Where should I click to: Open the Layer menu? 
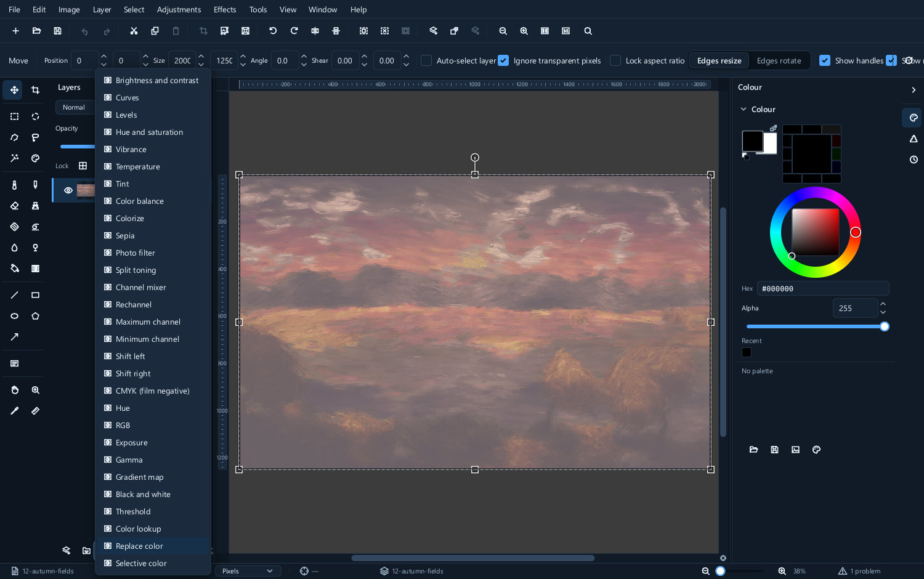(102, 9)
